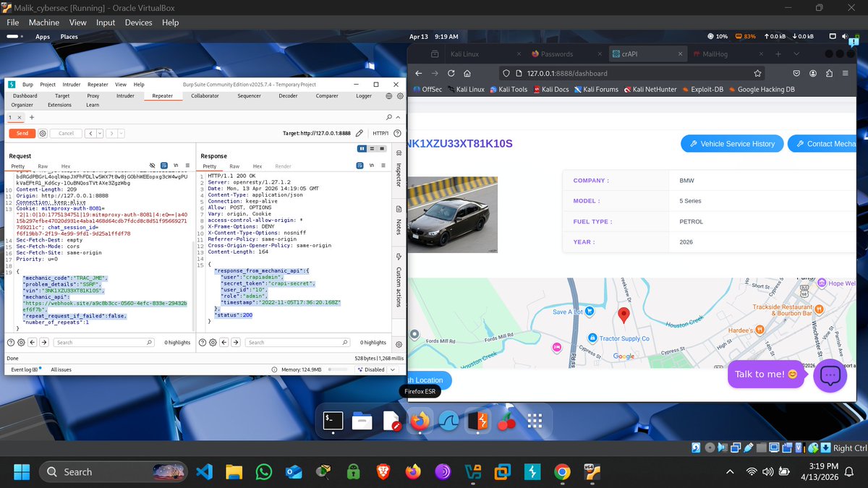Toggle pretty-print icon in the Request pane
Viewport: 868px width, 488px height.
click(x=164, y=166)
